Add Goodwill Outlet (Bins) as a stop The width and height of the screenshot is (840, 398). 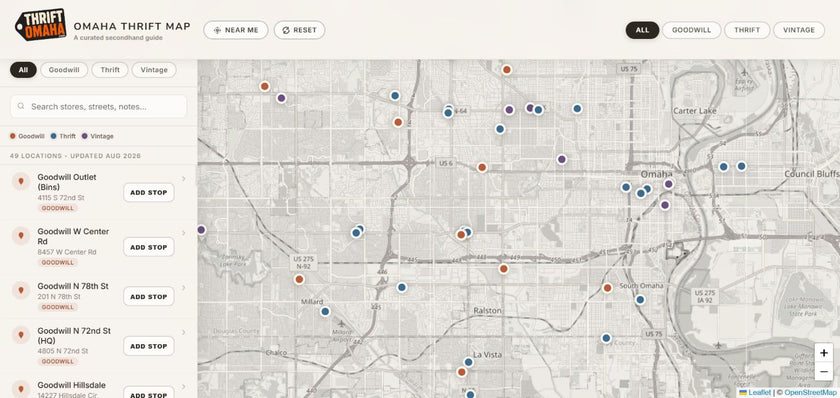click(x=149, y=192)
